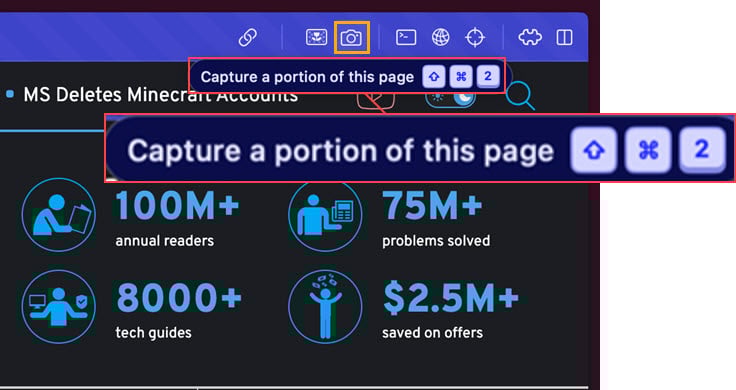
Task: Click the small Capture a portion tooltip
Action: point(347,76)
